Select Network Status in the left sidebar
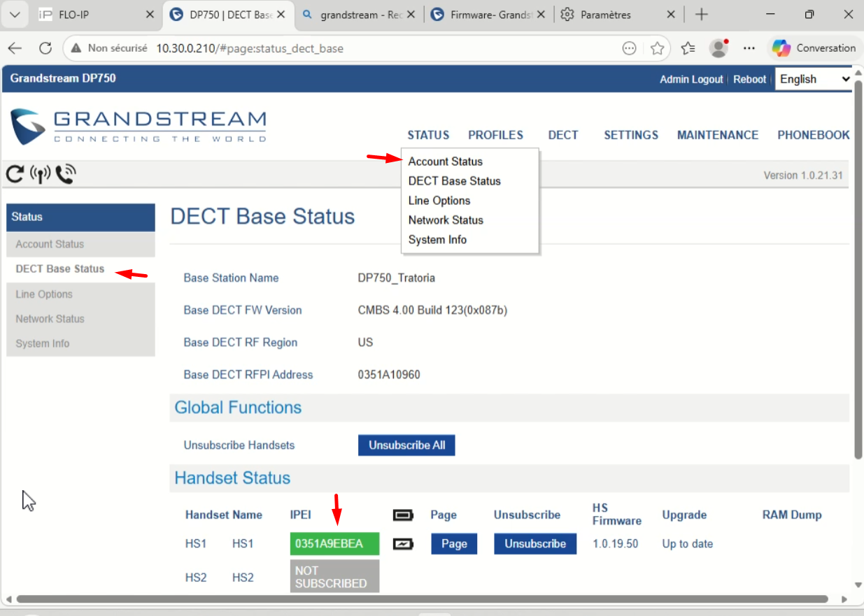Screen dimensions: 864x616 click(x=80, y=319)
